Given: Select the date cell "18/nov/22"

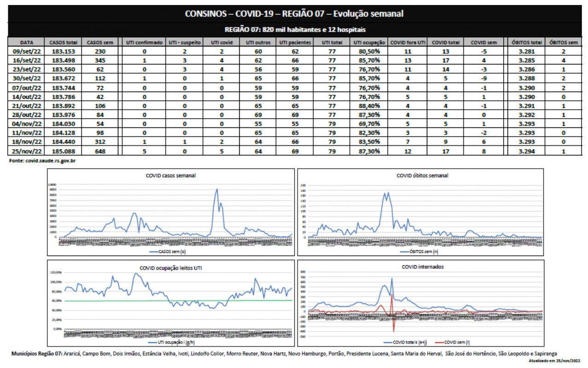Looking at the screenshot, I should coord(27,142).
